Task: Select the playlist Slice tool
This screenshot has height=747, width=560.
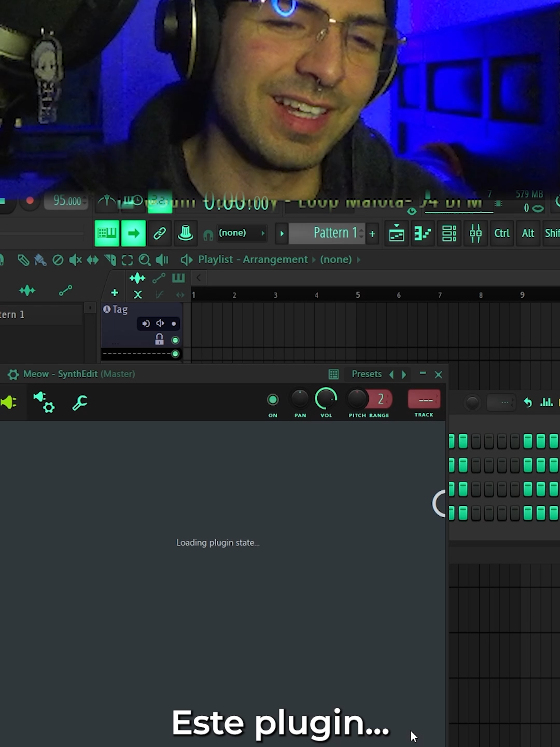Action: (110, 260)
